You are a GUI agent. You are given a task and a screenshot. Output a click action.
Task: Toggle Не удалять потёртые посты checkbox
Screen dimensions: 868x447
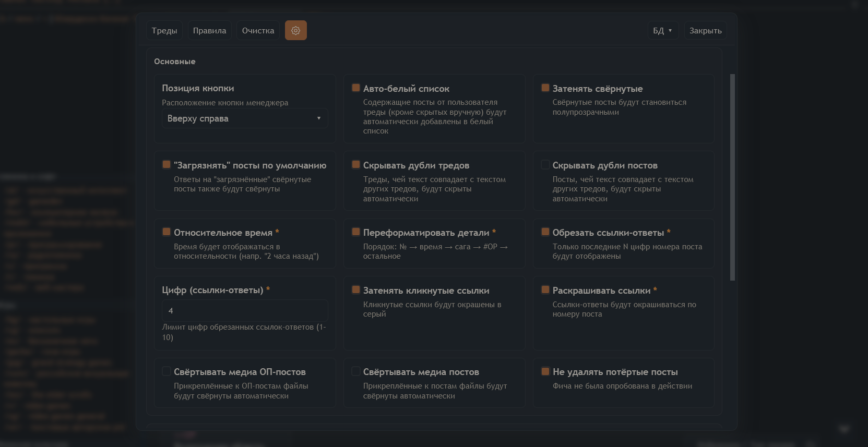click(545, 371)
